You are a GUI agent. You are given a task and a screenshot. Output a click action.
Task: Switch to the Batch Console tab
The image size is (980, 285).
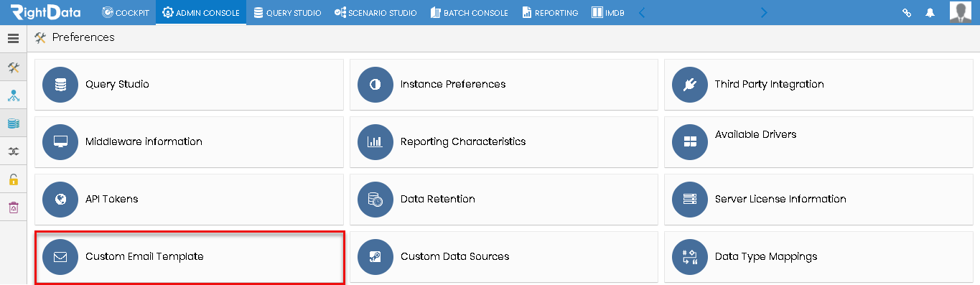pos(469,12)
